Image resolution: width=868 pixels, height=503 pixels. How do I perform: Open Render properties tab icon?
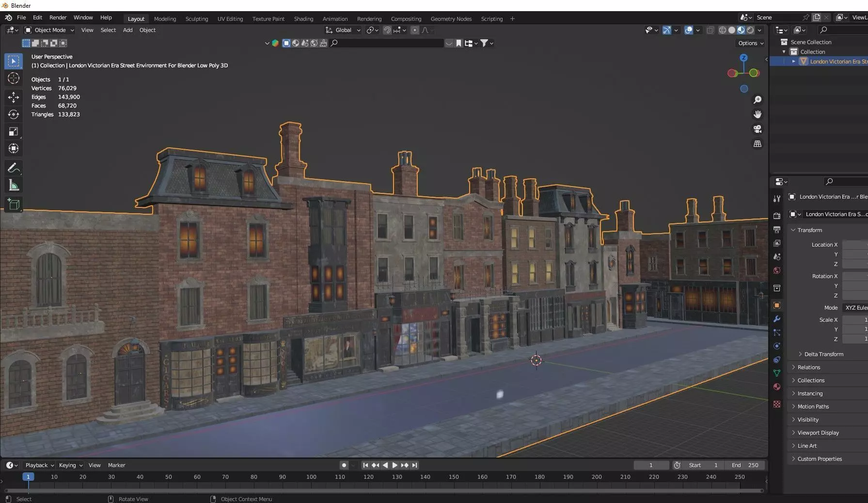[x=777, y=216]
